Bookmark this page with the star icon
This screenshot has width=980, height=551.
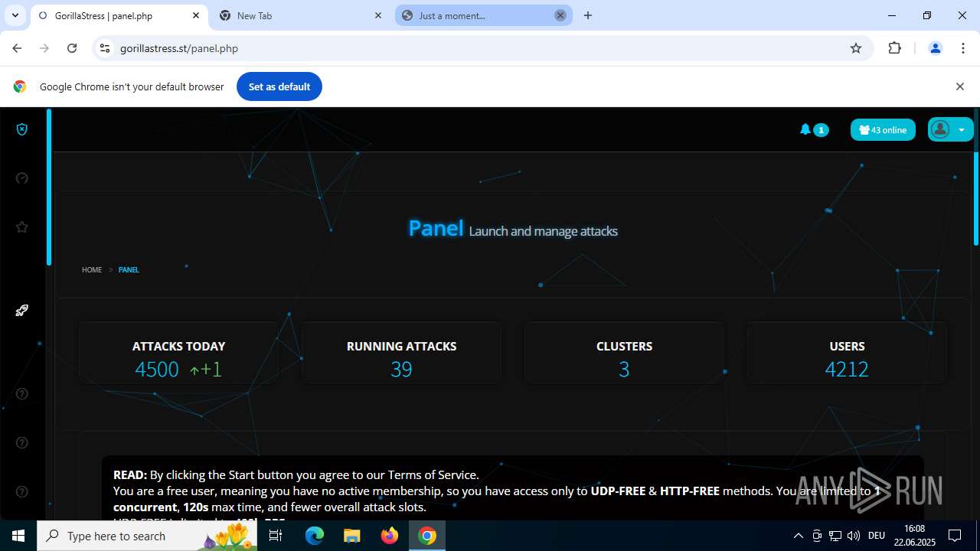(x=856, y=48)
